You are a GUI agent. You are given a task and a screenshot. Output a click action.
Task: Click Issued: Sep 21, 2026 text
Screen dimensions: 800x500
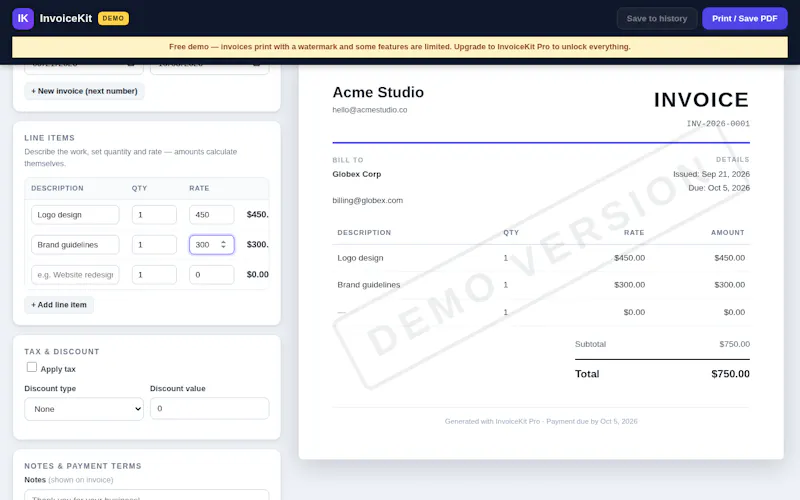(711, 174)
